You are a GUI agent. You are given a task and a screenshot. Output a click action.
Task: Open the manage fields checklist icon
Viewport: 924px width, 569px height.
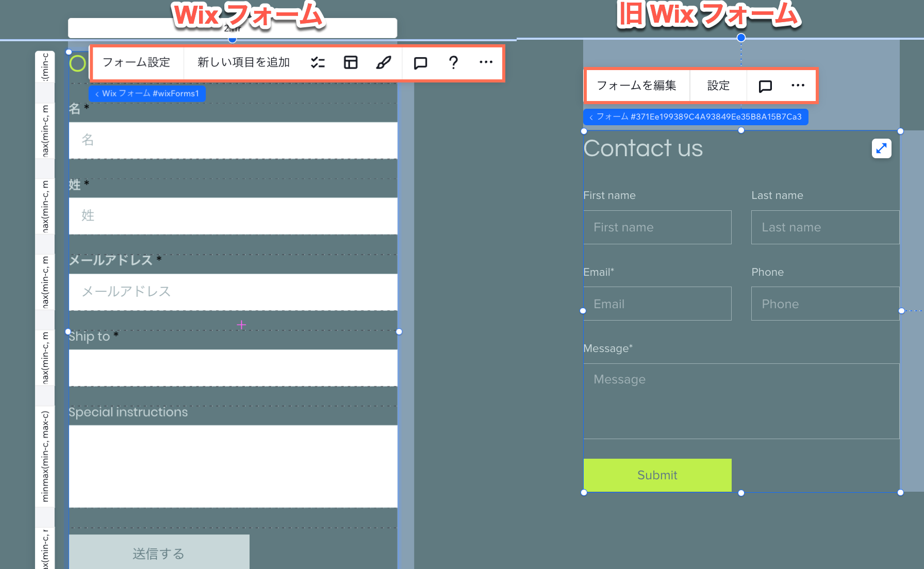(x=318, y=62)
